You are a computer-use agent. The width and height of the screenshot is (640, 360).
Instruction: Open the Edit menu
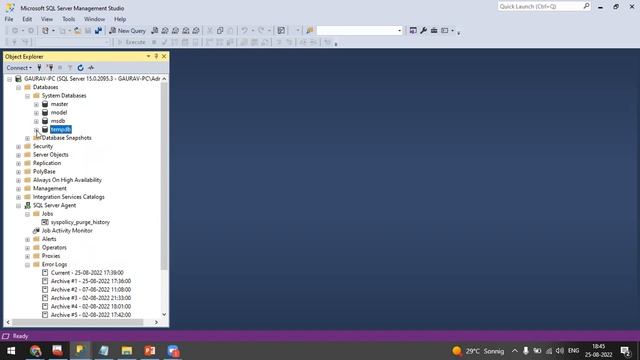click(x=27, y=19)
